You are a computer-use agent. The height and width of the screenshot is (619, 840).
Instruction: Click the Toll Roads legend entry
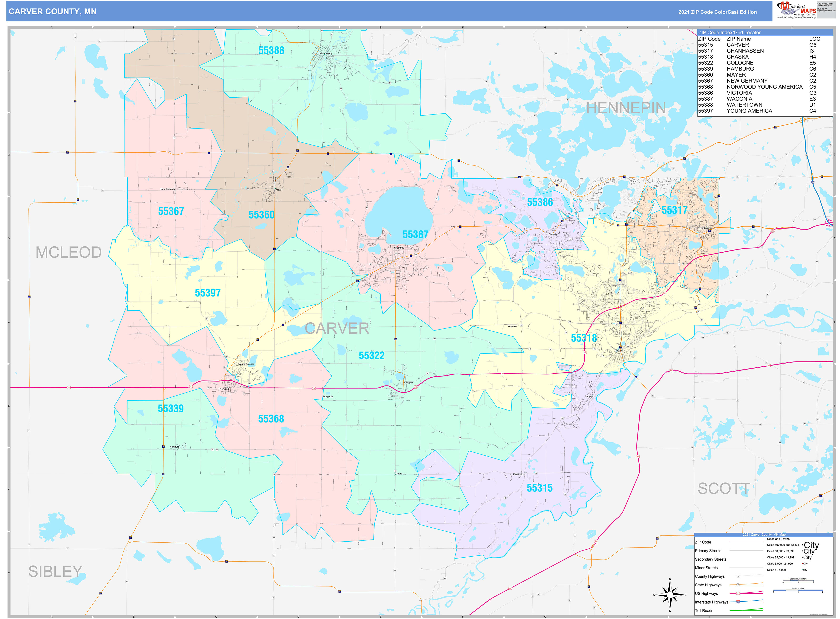click(x=729, y=611)
